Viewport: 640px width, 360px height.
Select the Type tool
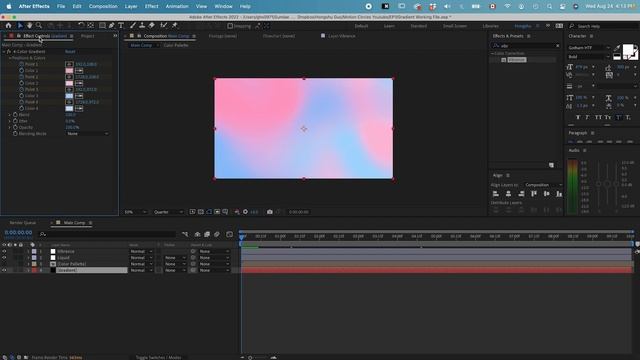click(121, 25)
